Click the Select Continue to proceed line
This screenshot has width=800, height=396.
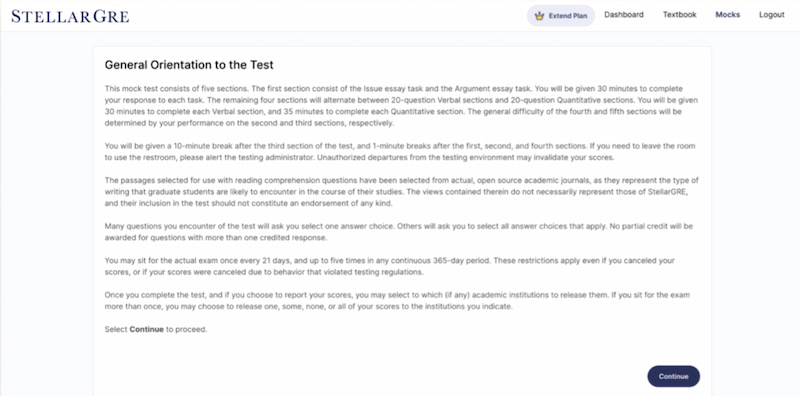click(156, 329)
